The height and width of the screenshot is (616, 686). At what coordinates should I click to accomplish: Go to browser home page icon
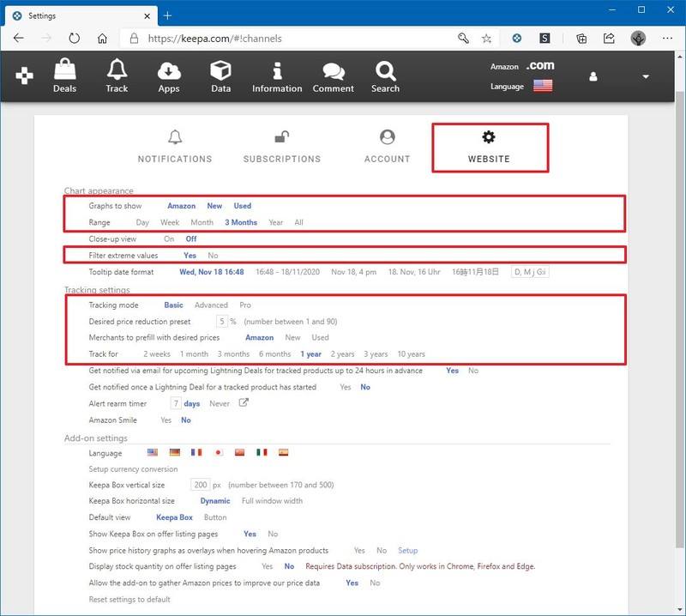point(102,39)
